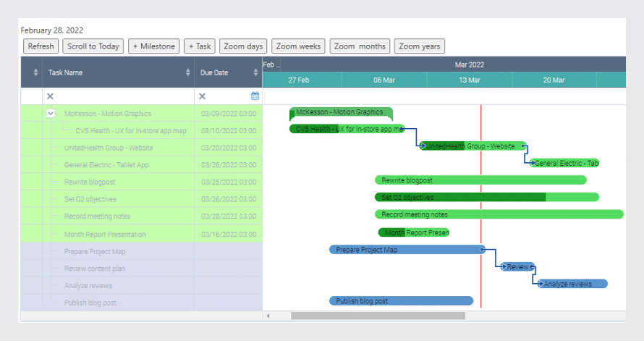
Task: Select General Electric - Tablet App row
Action: coord(142,165)
